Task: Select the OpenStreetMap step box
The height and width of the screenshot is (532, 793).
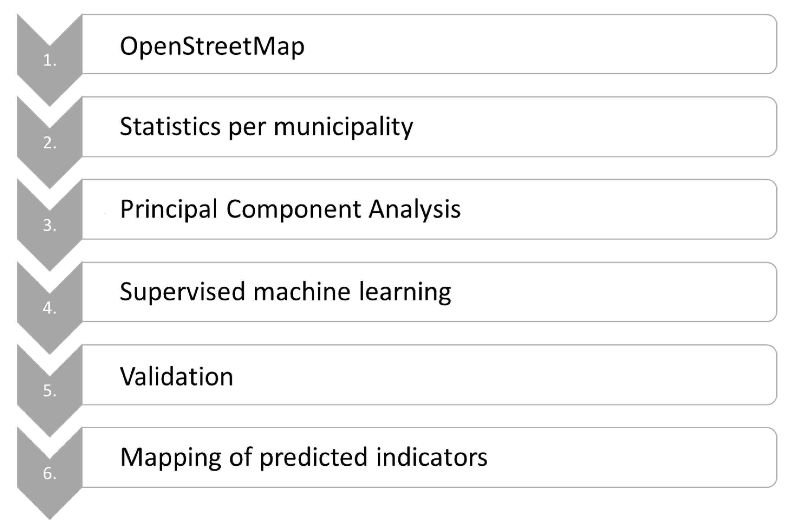Action: tap(429, 44)
